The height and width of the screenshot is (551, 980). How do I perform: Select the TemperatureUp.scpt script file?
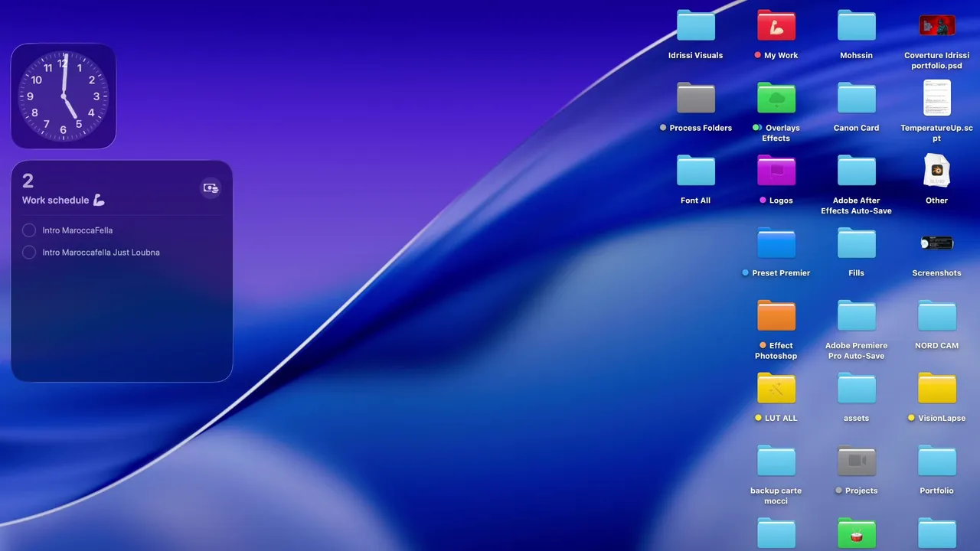point(937,98)
